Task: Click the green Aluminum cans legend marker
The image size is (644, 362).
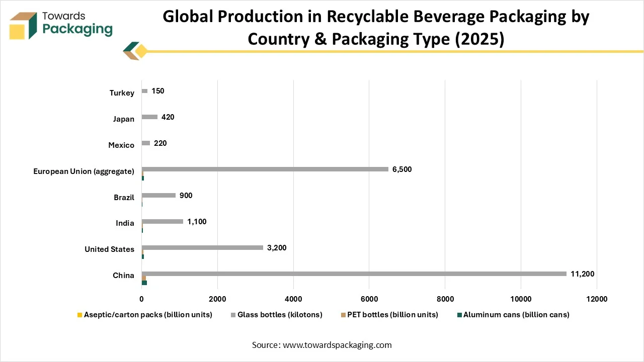Action: 459,315
